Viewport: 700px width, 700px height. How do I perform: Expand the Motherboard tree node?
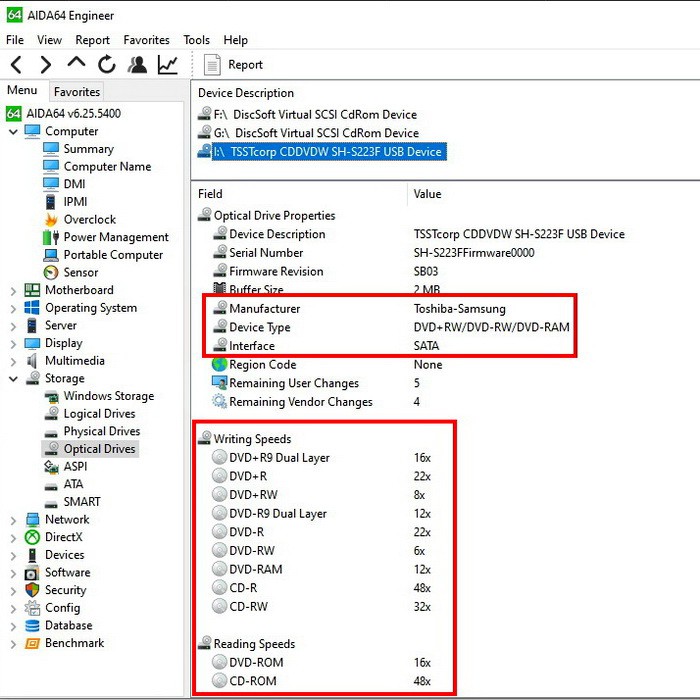click(13, 291)
